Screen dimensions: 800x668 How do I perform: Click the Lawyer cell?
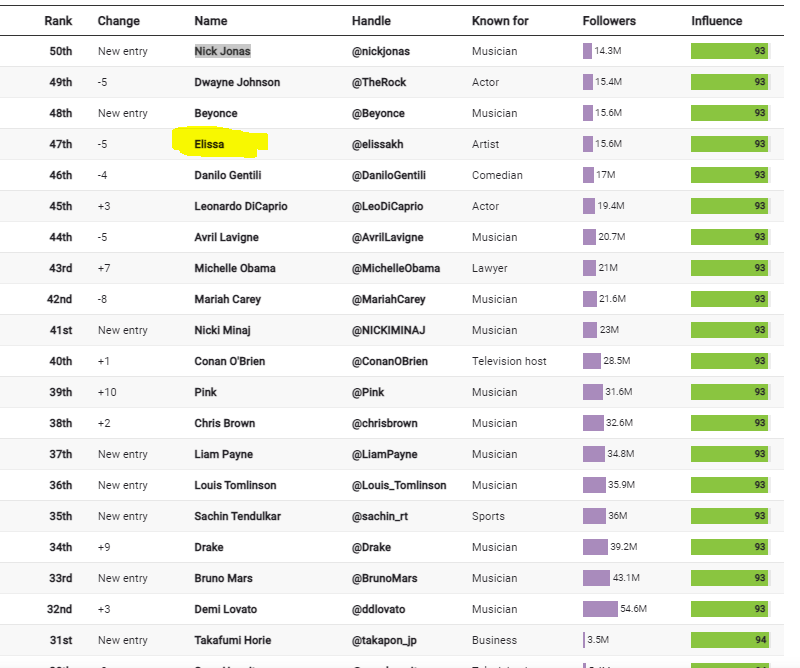pyautogui.click(x=490, y=268)
